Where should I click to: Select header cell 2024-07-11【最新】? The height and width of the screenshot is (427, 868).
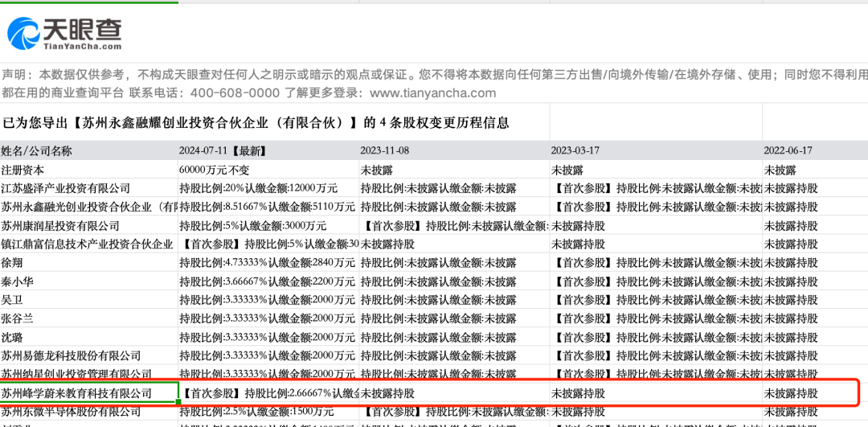[x=268, y=150]
